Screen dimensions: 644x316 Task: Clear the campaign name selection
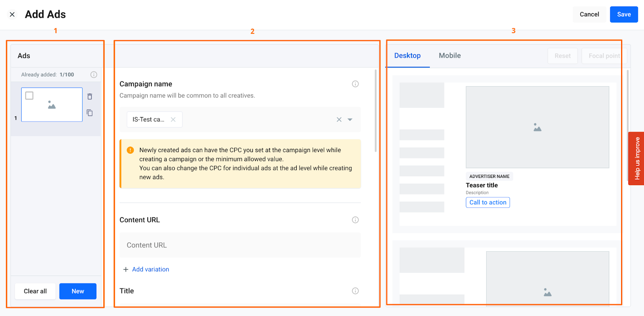click(x=339, y=120)
